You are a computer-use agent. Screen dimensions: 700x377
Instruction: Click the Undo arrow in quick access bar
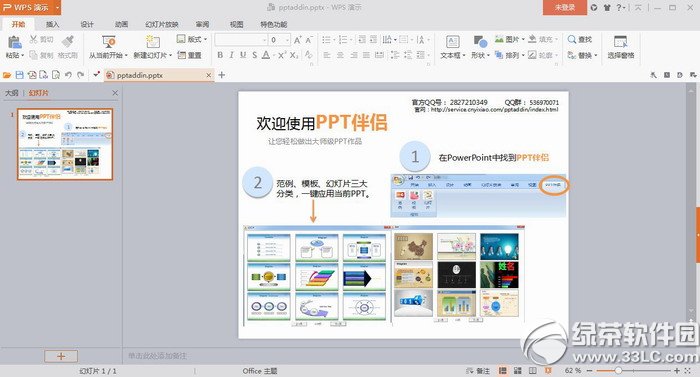pos(68,75)
